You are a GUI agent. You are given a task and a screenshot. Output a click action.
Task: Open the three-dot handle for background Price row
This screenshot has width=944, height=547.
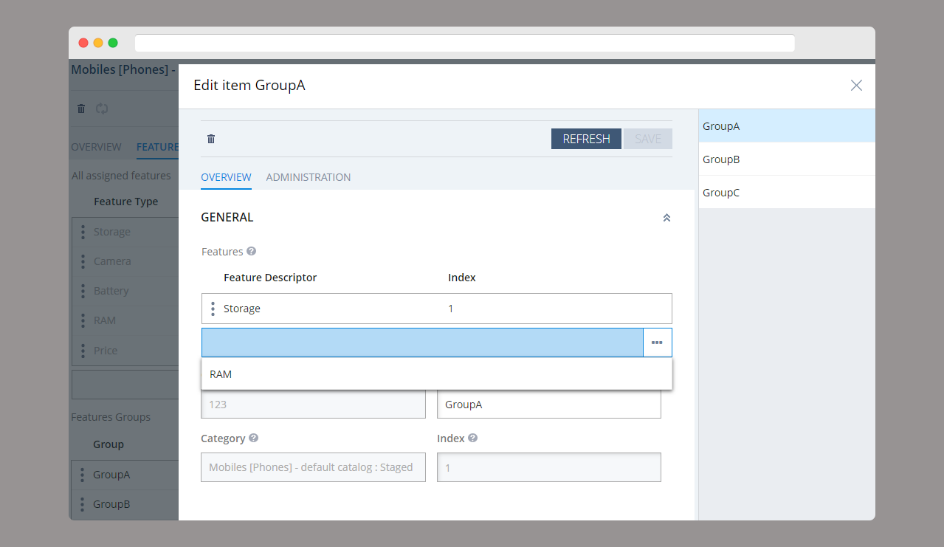tap(83, 350)
